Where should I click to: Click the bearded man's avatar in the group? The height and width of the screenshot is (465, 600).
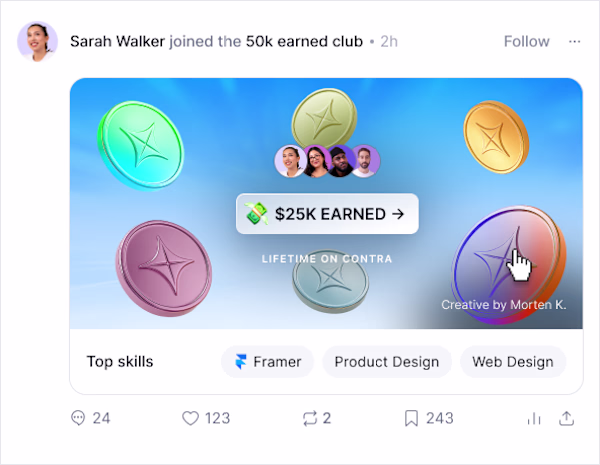(365, 161)
